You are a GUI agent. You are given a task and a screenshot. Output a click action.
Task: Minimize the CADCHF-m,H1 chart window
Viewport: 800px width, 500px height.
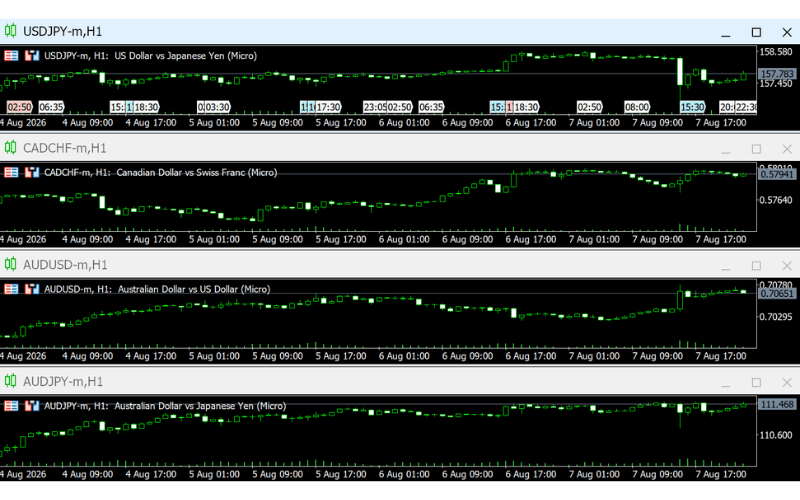726,149
